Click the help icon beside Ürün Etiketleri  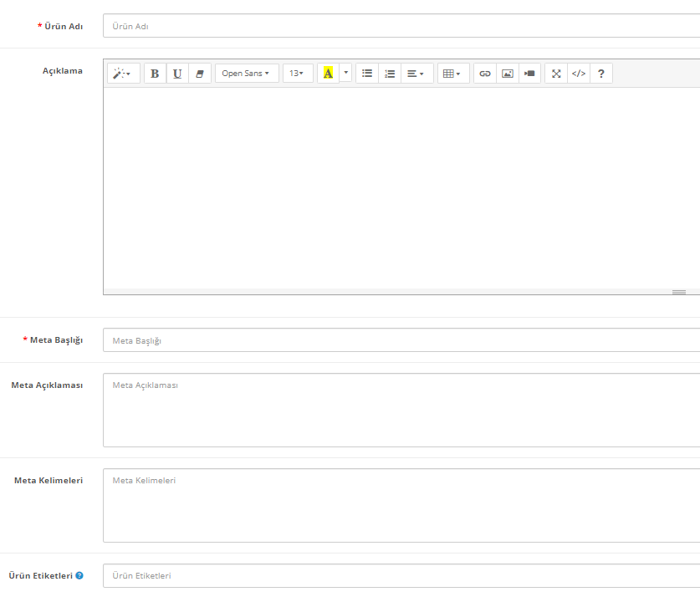79,576
